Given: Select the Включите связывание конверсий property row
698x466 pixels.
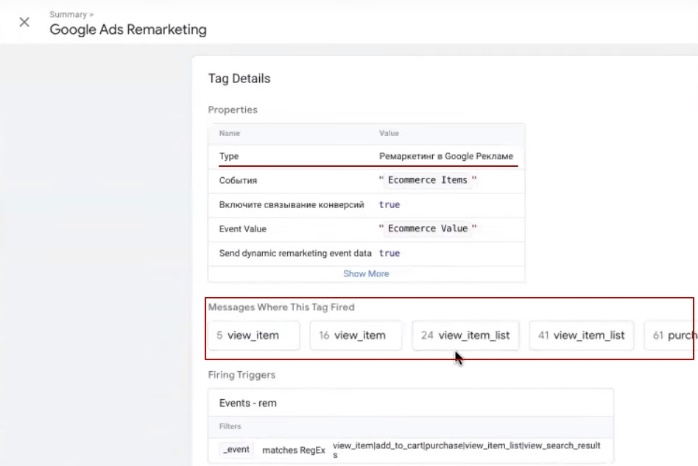Looking at the screenshot, I should [x=291, y=204].
